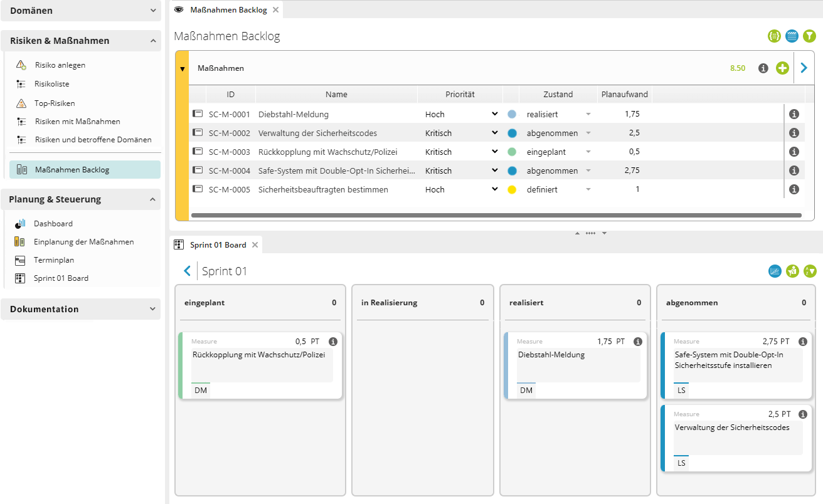The width and height of the screenshot is (823, 504).
Task: Open Risiken und betroffene Domänen
Action: pyautogui.click(x=93, y=140)
